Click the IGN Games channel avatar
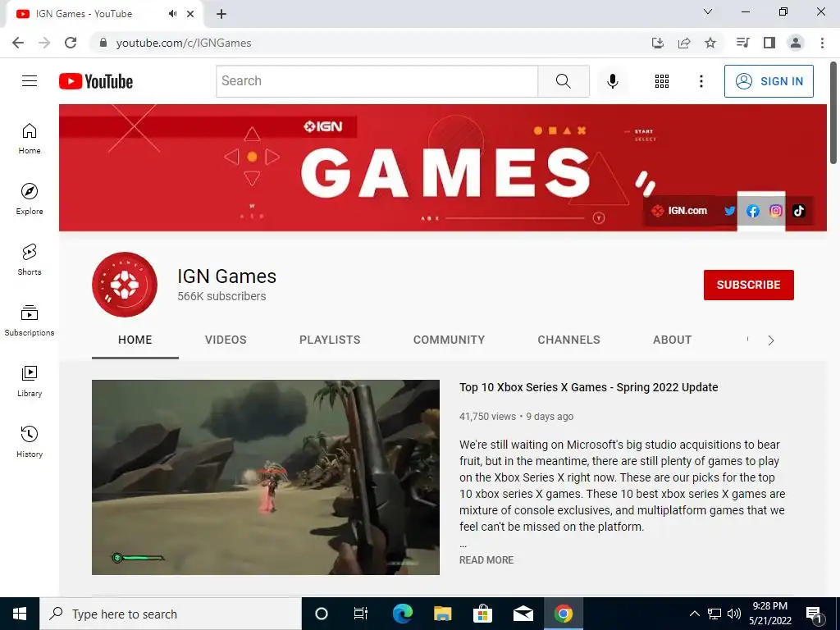 click(125, 285)
